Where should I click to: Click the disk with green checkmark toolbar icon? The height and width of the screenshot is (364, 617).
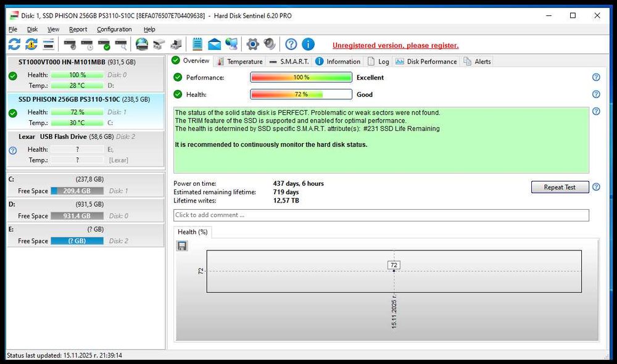coord(104,44)
